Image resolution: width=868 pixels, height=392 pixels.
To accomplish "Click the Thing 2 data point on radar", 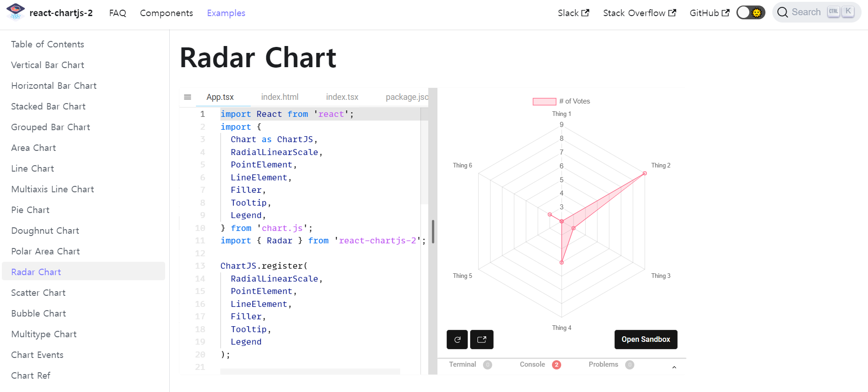I will pyautogui.click(x=644, y=173).
